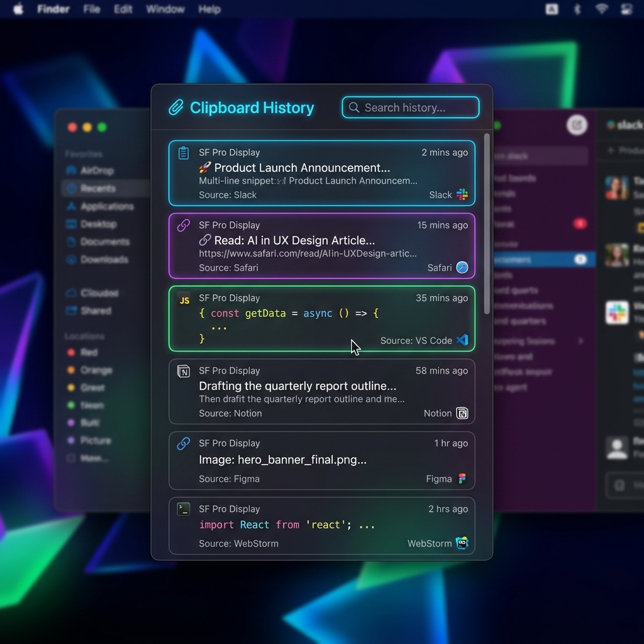Screen dimensions: 644x644
Task: Click the Control Center icon in menu bar
Action: (626, 9)
